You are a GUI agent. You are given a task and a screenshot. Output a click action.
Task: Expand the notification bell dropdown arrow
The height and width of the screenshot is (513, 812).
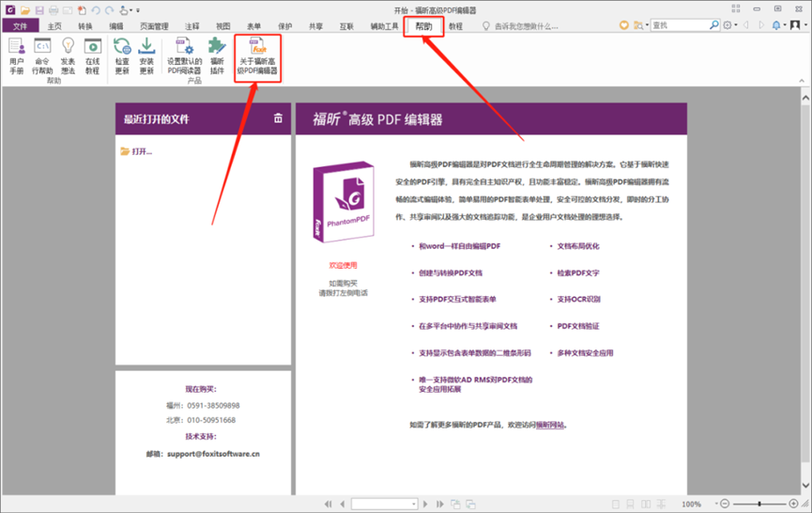(785, 24)
